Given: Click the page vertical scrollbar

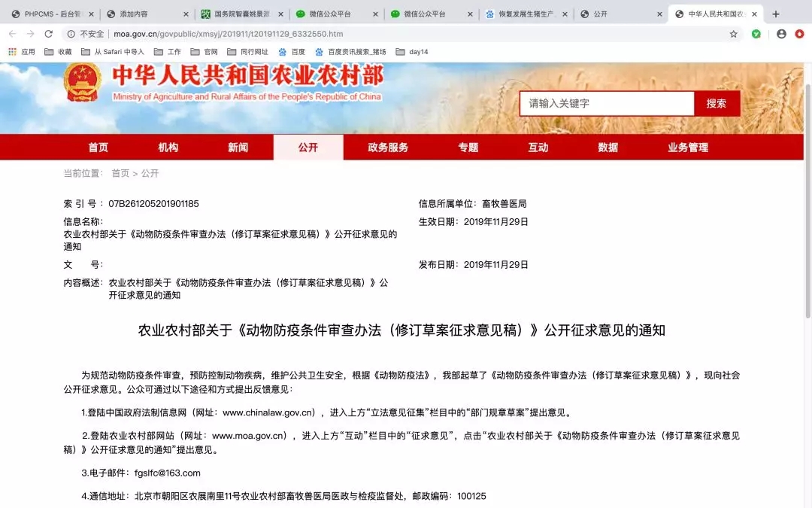Looking at the screenshot, I should click(x=807, y=199).
